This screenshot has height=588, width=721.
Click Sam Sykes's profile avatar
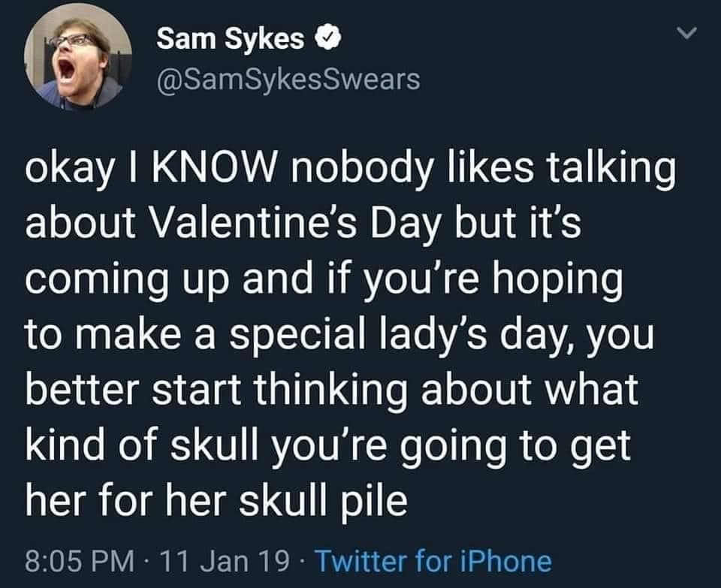click(x=78, y=67)
